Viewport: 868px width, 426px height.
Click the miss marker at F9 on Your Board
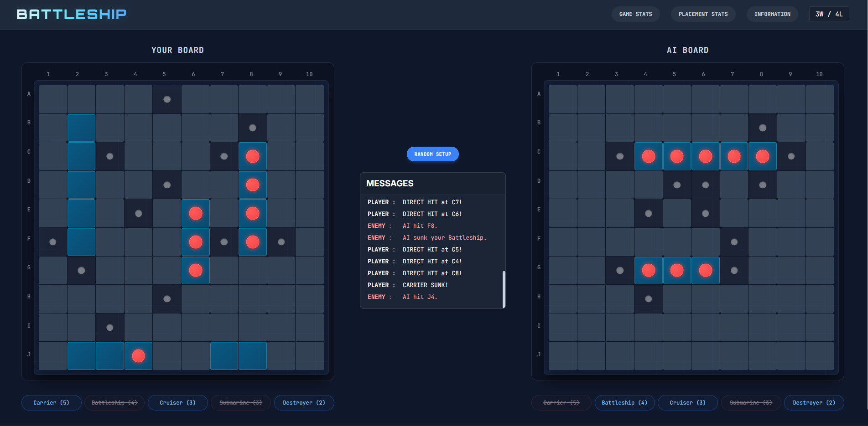(281, 242)
